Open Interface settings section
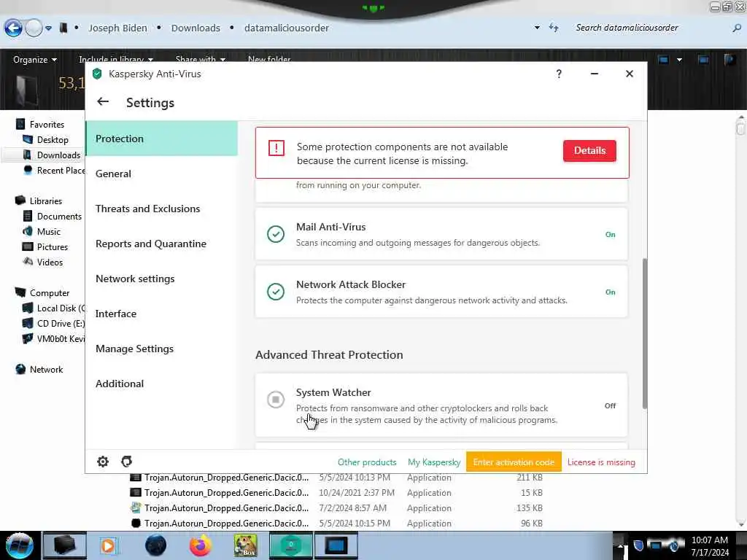The width and height of the screenshot is (747, 560). 161,314
